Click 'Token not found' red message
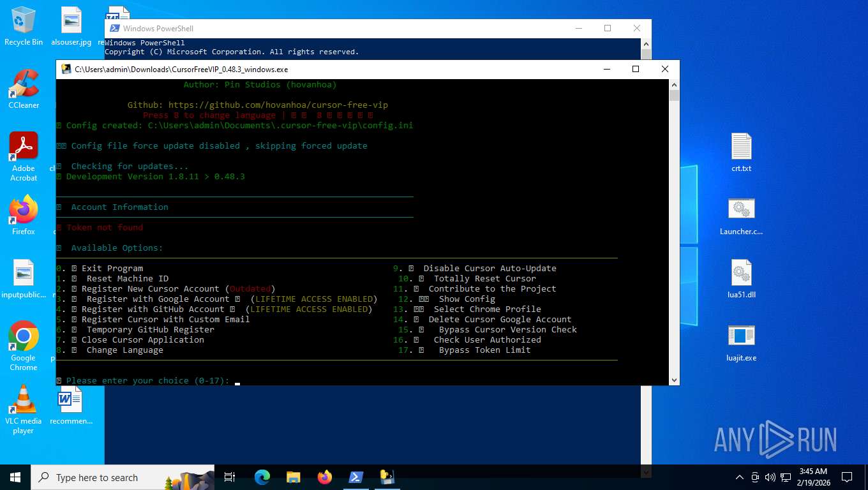 tap(105, 228)
